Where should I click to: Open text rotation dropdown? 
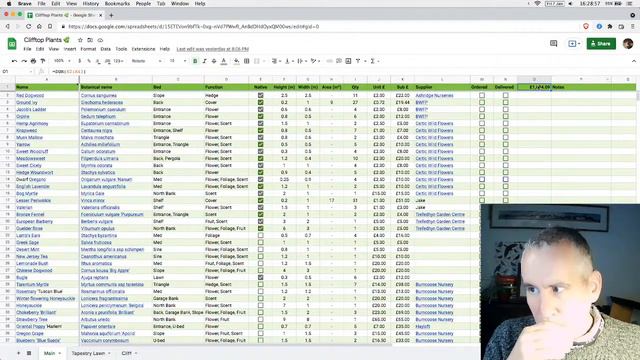pyautogui.click(x=315, y=61)
